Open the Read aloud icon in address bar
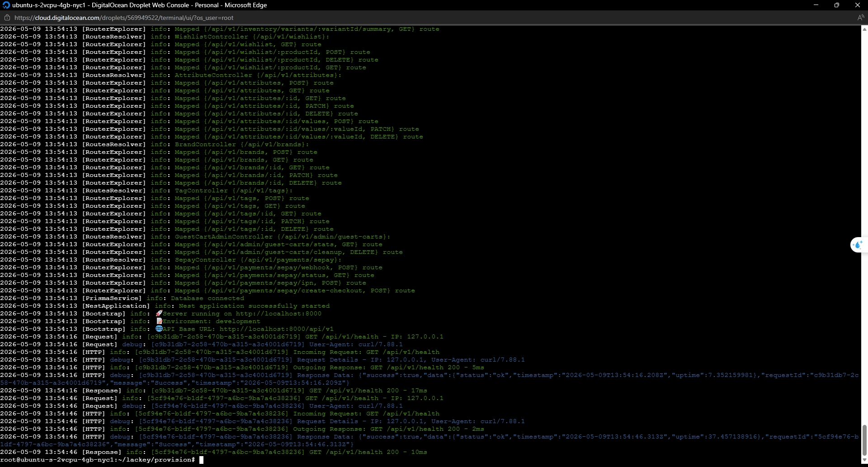Screen dimensions: 868x467 click(x=861, y=18)
